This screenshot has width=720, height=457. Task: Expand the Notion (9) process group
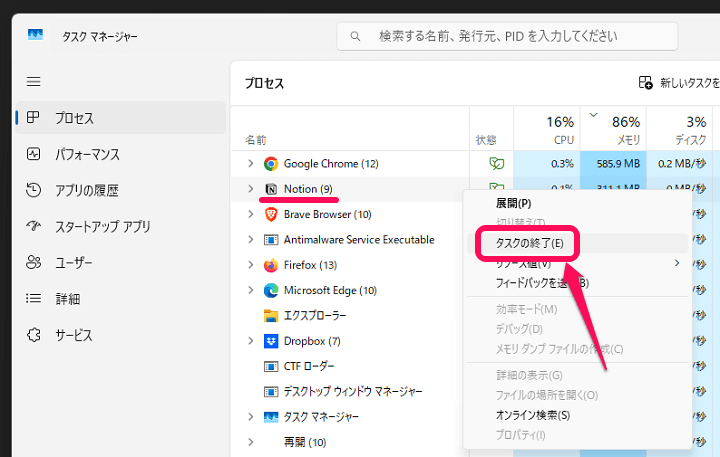point(250,189)
